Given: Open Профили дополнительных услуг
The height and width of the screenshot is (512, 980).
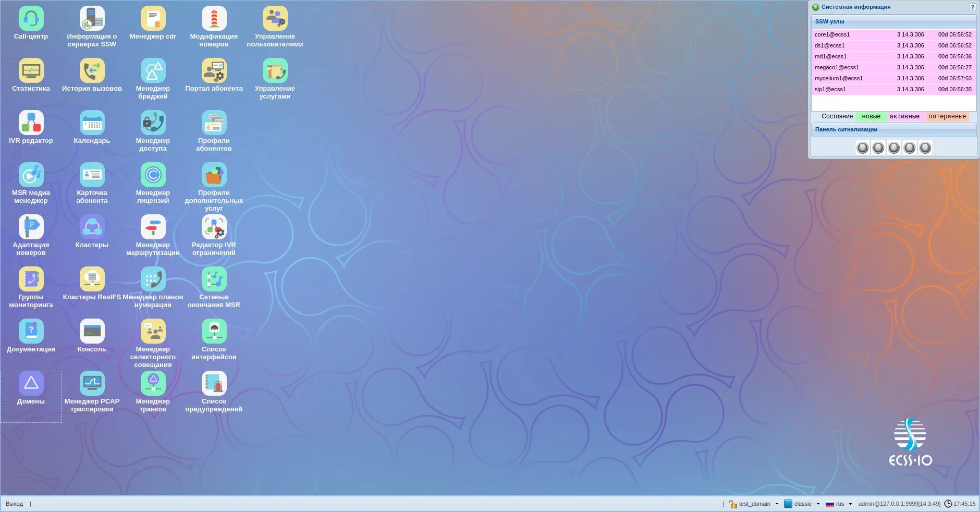Looking at the screenshot, I should [214, 175].
